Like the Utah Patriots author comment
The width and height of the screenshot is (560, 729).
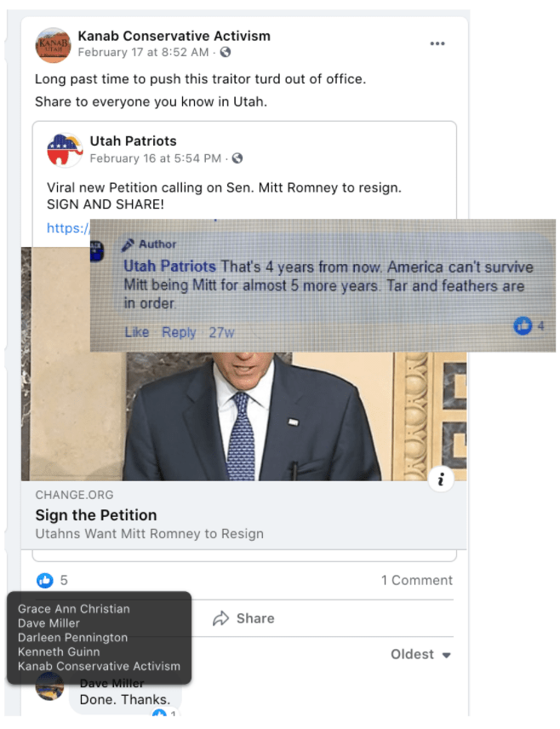pyautogui.click(x=136, y=332)
